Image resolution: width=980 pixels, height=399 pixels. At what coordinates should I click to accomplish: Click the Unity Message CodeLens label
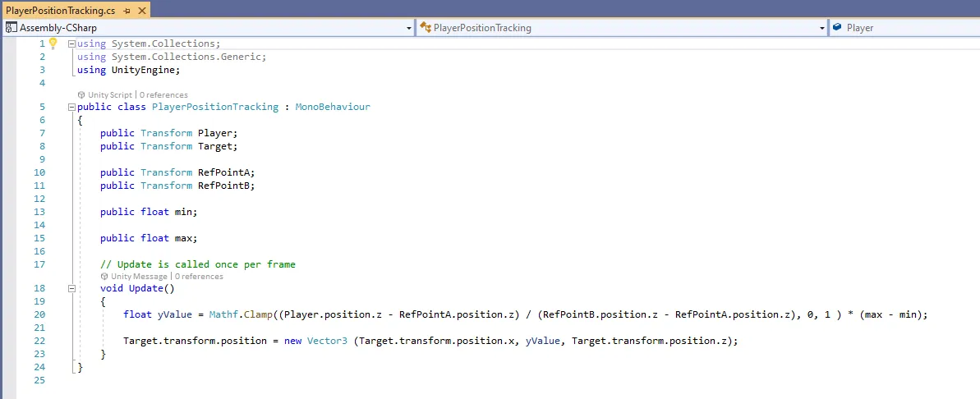(x=139, y=276)
